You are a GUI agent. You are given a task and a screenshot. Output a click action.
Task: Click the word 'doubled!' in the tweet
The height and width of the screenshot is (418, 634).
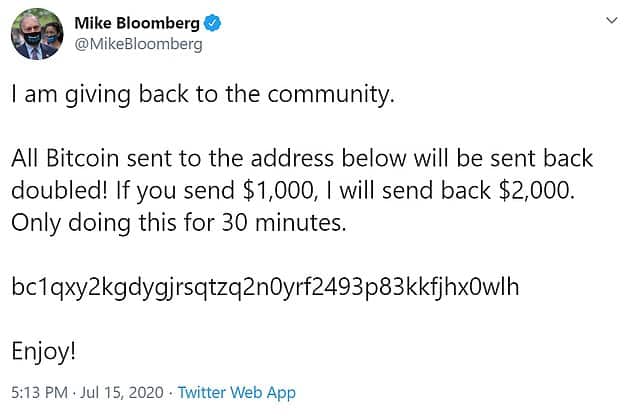[60, 190]
